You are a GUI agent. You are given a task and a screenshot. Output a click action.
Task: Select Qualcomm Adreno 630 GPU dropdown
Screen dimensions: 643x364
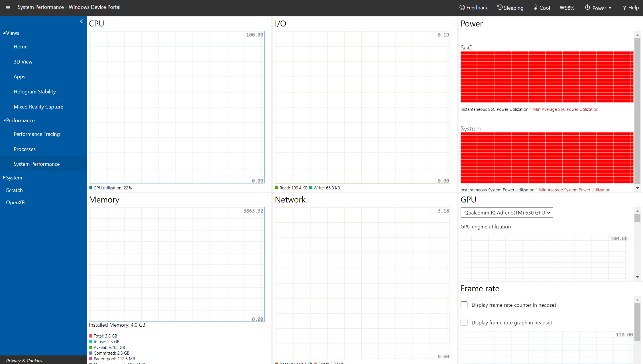point(505,213)
